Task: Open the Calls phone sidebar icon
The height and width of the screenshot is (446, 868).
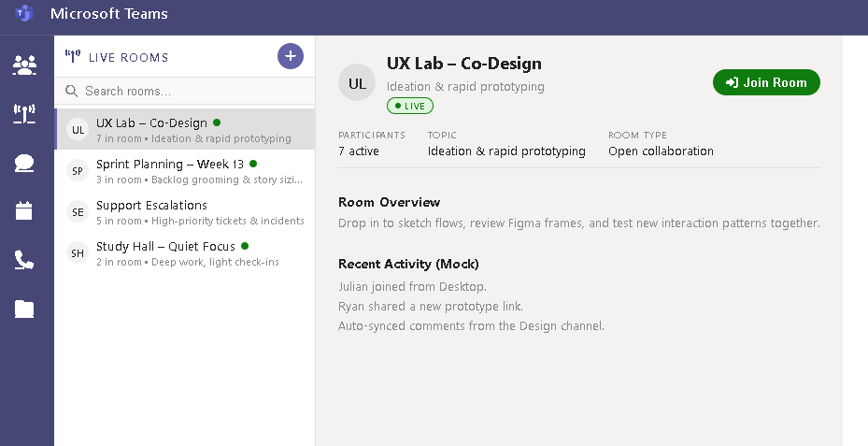Action: pos(24,260)
